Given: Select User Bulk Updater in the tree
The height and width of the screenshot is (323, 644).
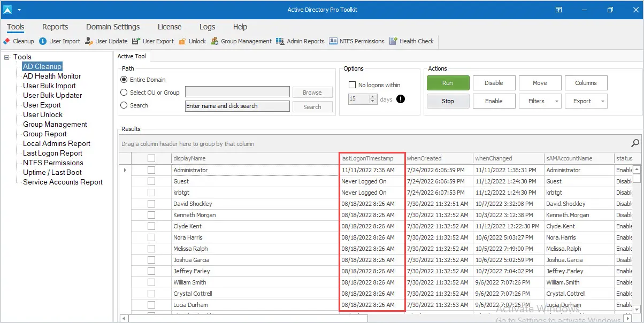Looking at the screenshot, I should point(52,95).
